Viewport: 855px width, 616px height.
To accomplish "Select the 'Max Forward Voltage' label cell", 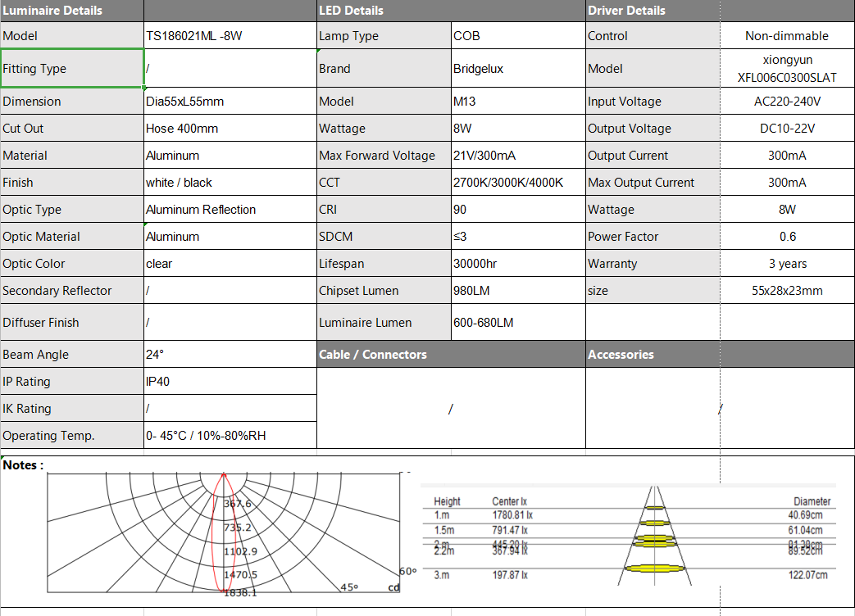I will click(x=384, y=156).
